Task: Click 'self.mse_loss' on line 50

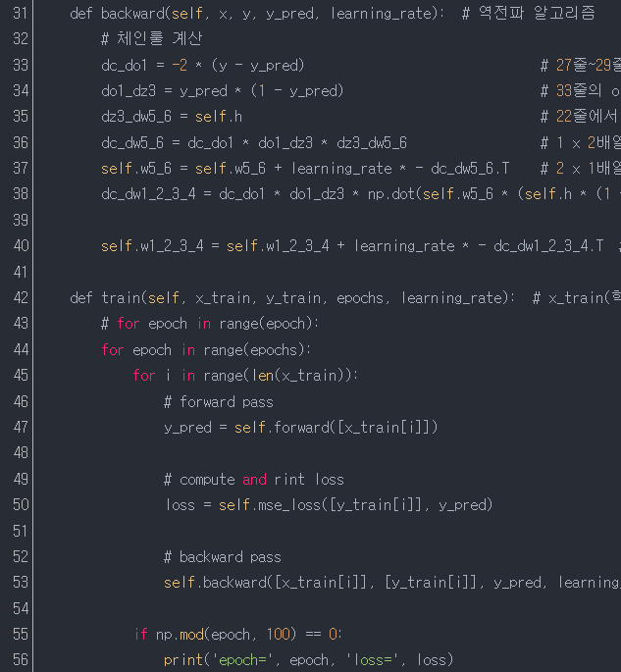Action: coord(270,505)
